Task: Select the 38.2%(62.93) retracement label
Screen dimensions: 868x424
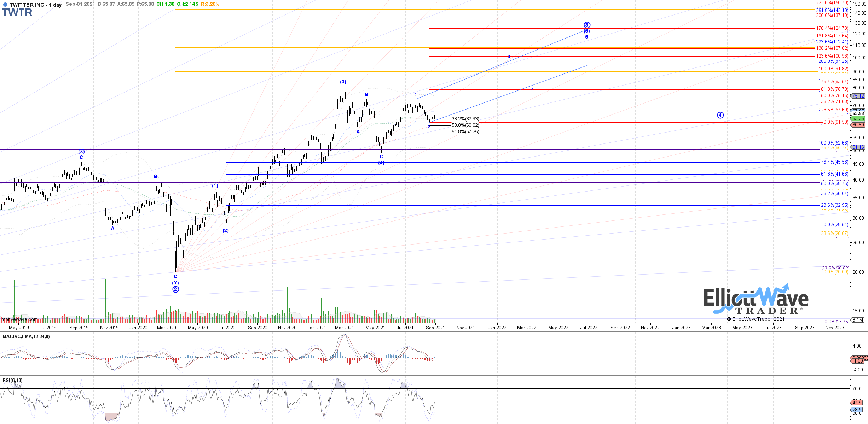Action: pos(465,119)
